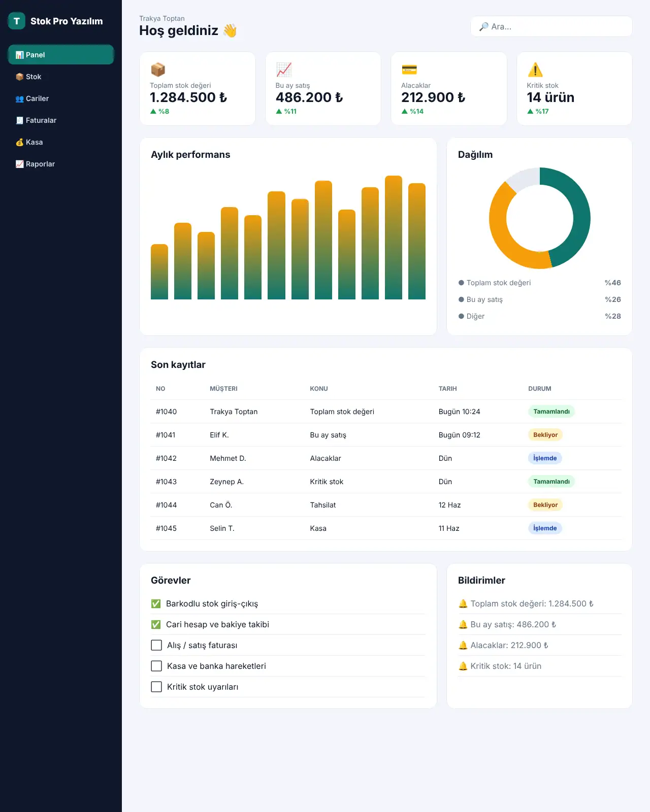Click the Tamamlandı status badge for #1040
This screenshot has height=812, width=650.
click(x=551, y=412)
